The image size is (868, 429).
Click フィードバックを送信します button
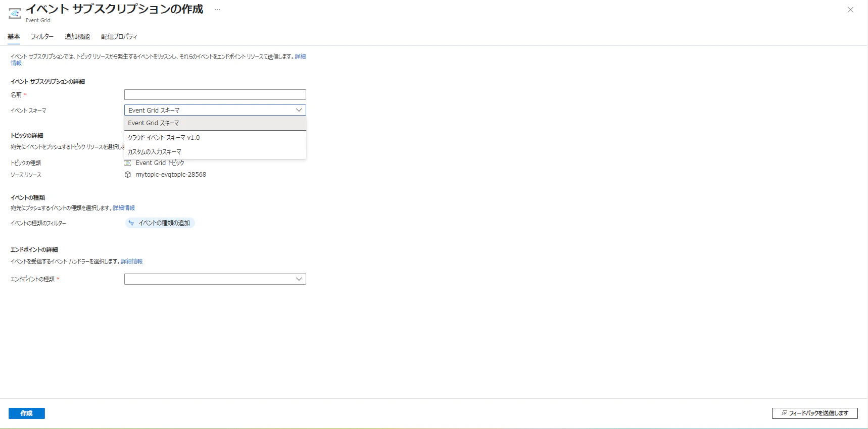(815, 413)
